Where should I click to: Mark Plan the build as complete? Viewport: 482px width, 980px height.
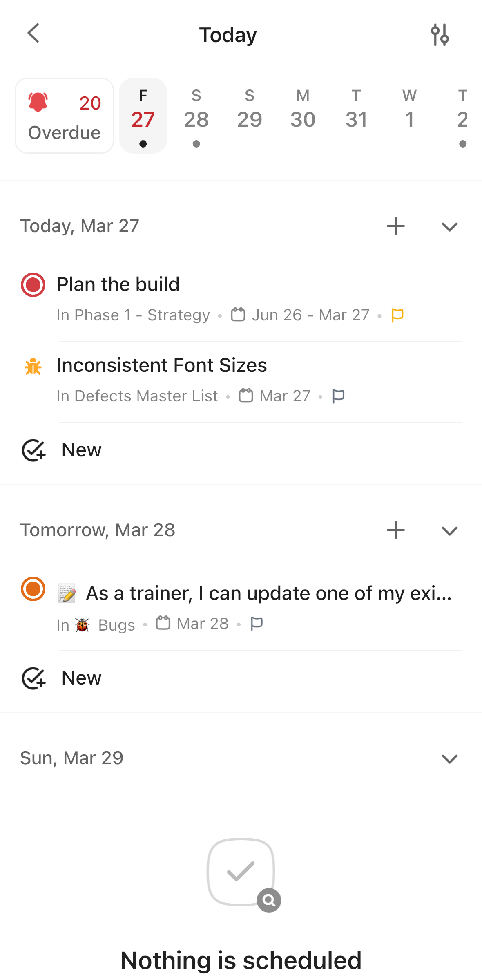pos(33,284)
